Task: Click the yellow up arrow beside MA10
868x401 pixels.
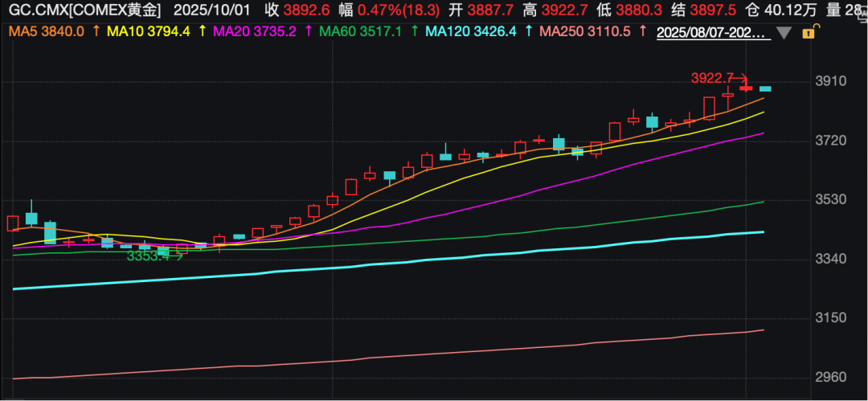Action: tap(200, 32)
